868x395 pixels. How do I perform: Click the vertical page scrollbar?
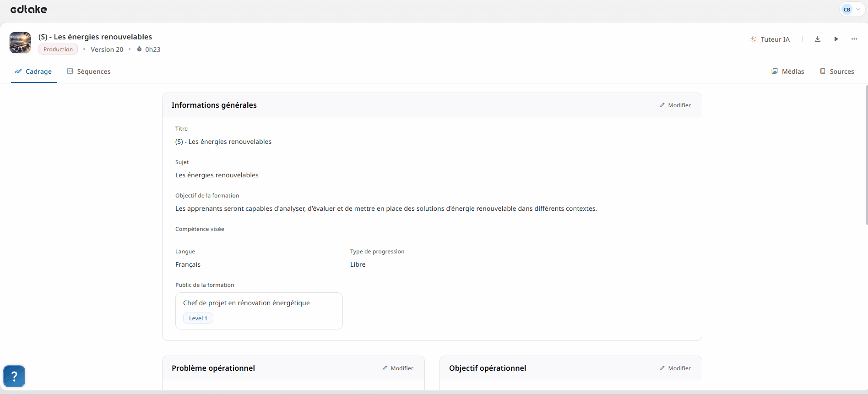[x=866, y=156]
